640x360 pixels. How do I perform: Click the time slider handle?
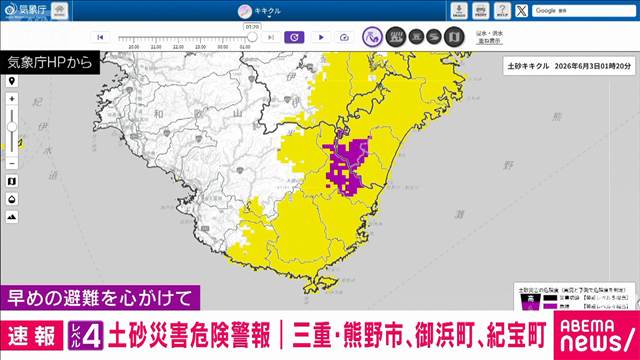tap(252, 37)
